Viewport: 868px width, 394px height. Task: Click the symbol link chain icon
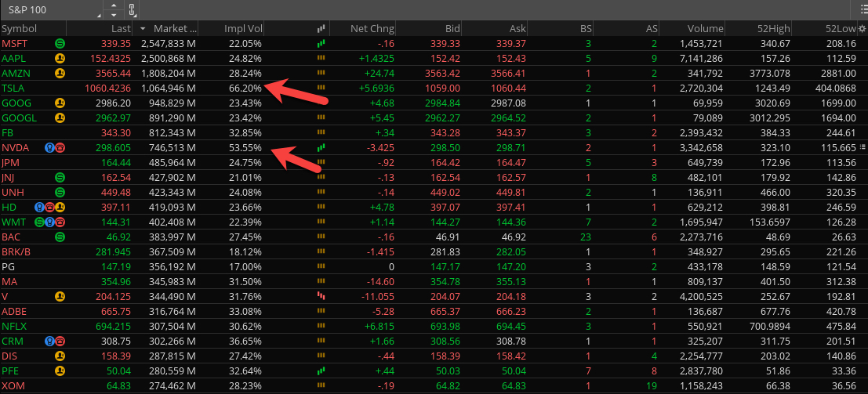[132, 10]
